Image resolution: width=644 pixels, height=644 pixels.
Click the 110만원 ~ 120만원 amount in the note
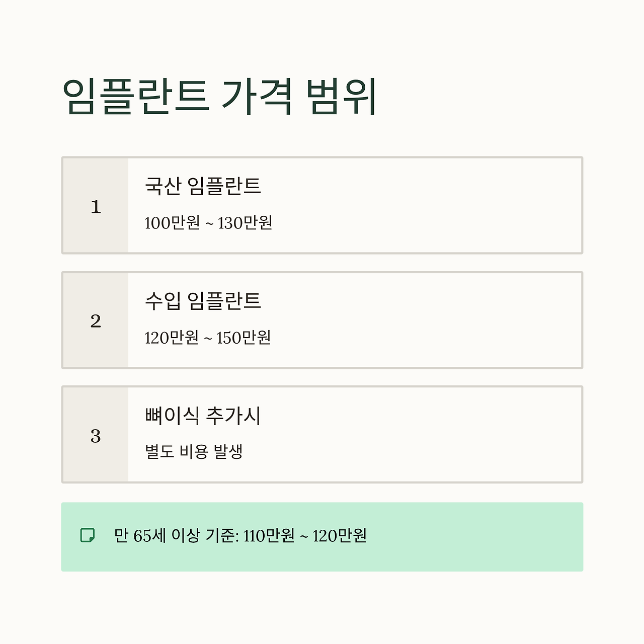[305, 535]
